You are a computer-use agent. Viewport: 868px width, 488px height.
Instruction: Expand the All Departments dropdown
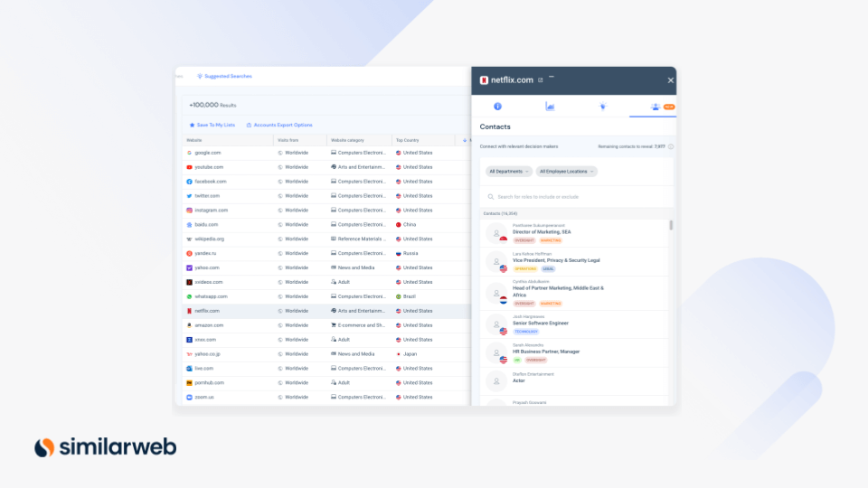point(509,171)
